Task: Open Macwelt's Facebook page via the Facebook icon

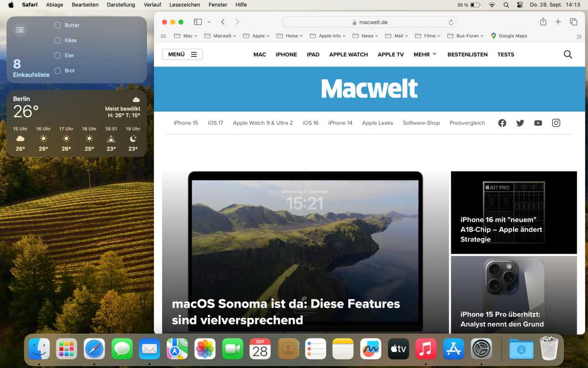Action: coord(502,123)
